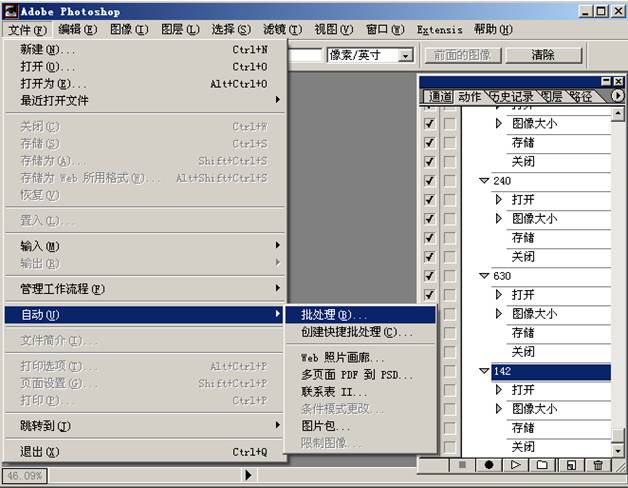628x488 pixels.
Task: Expand 打开 step under 240
Action: pos(499,199)
